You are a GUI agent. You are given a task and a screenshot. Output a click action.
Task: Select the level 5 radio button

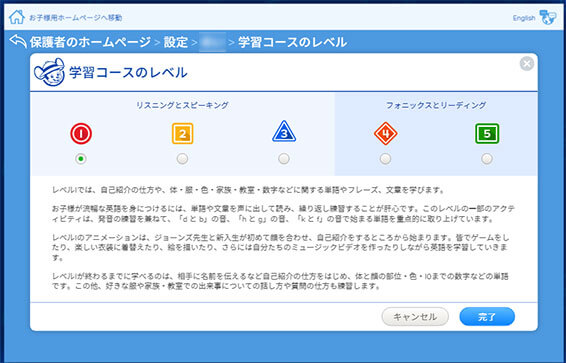487,159
